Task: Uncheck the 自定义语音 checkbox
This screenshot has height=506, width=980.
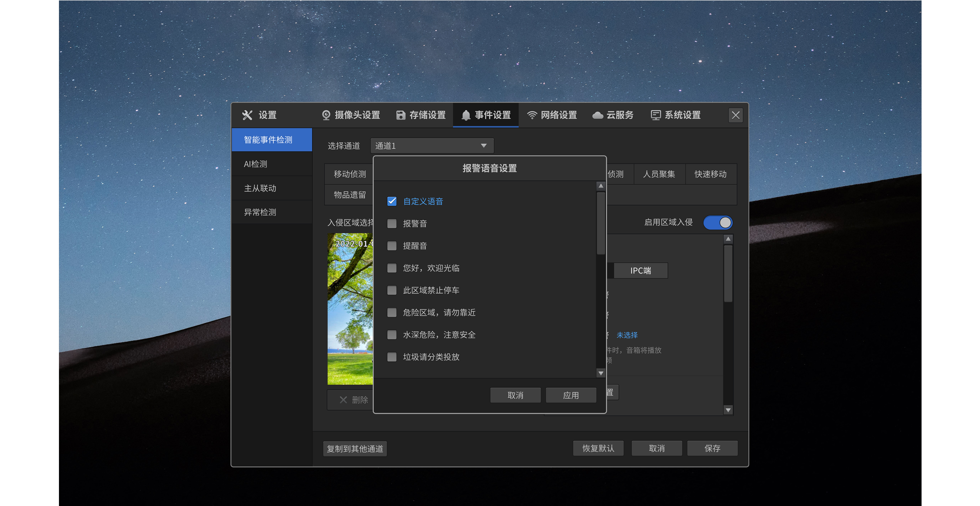Action: tap(391, 201)
